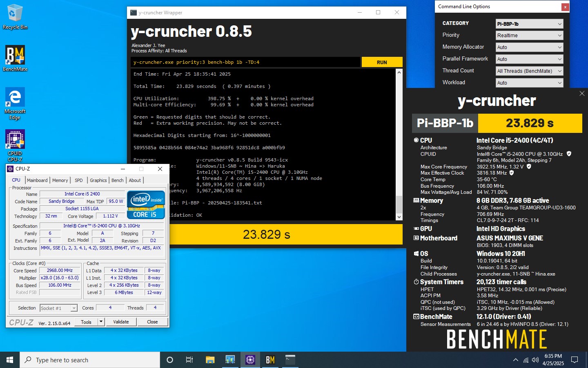Click the verified shield next to CPUID value
588x368 pixels.
[569, 154]
